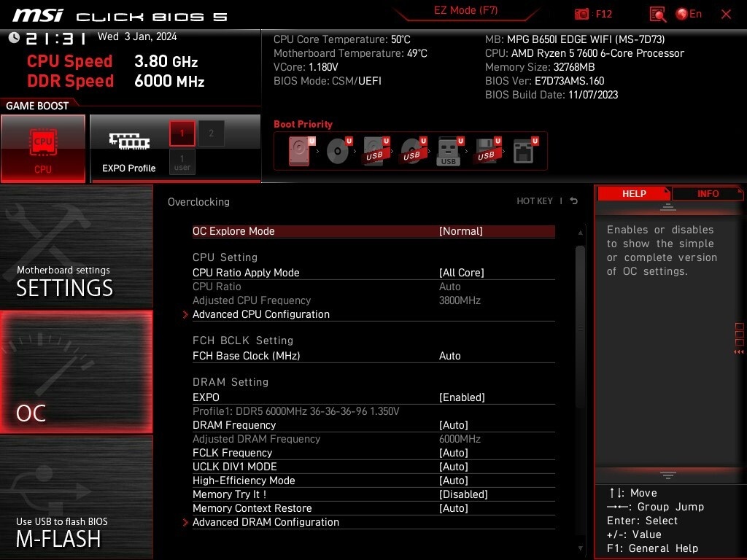Click the hard disk boot priority icon
This screenshot has width=747, height=560.
[301, 151]
